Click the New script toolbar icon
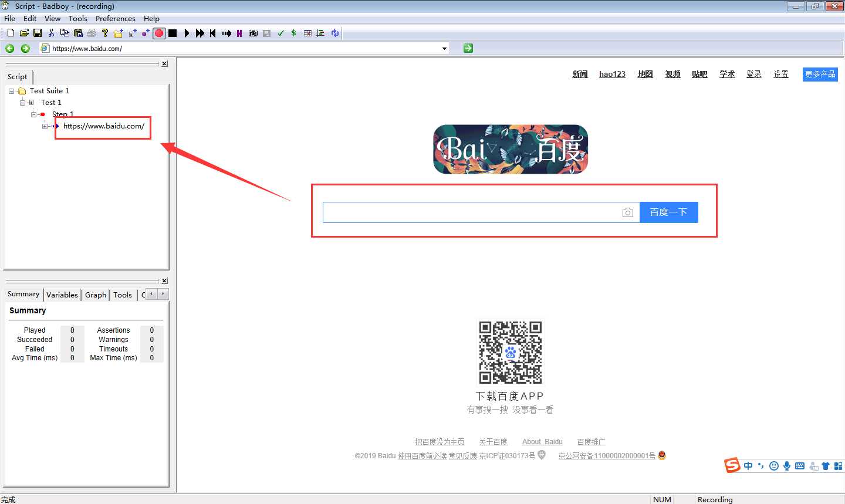This screenshot has height=504, width=845. [11, 33]
